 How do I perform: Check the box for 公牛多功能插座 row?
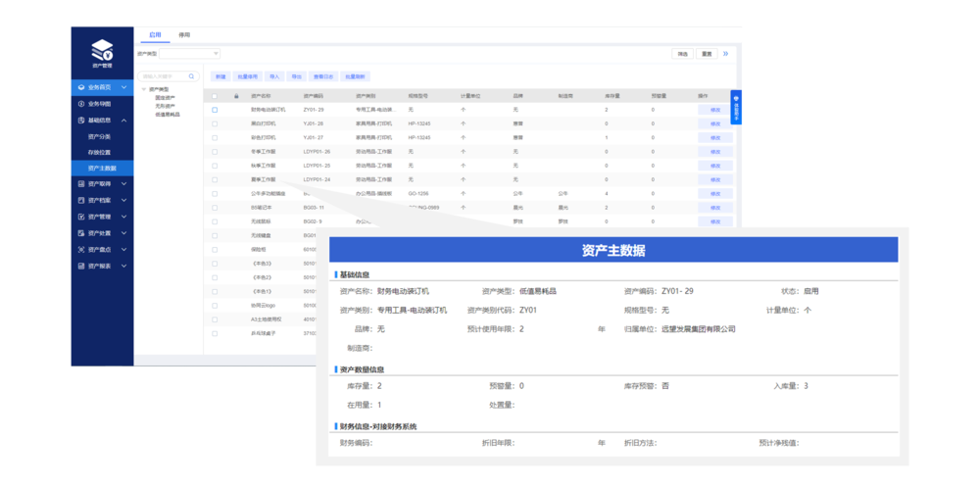pyautogui.click(x=215, y=194)
